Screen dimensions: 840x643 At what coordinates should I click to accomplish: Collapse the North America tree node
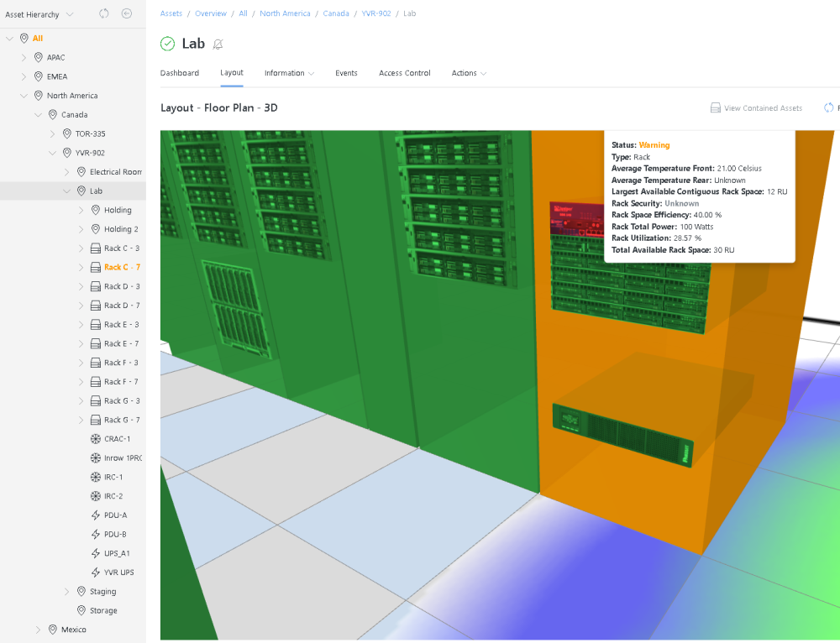coord(23,95)
